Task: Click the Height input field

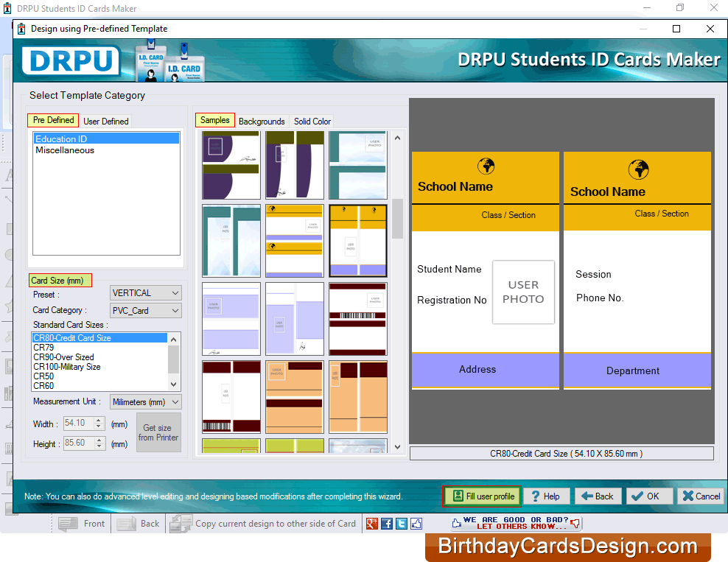Action: coord(78,443)
